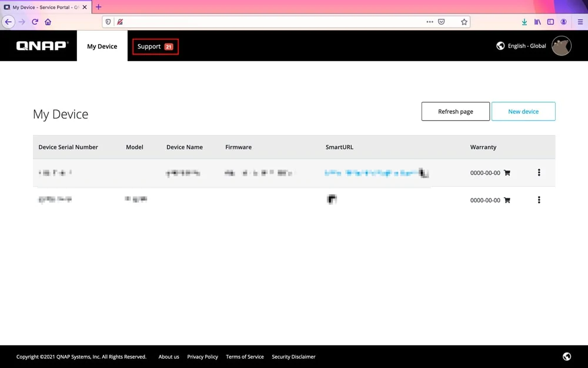
Task: Open the Privacy Policy footer link
Action: [x=202, y=357]
